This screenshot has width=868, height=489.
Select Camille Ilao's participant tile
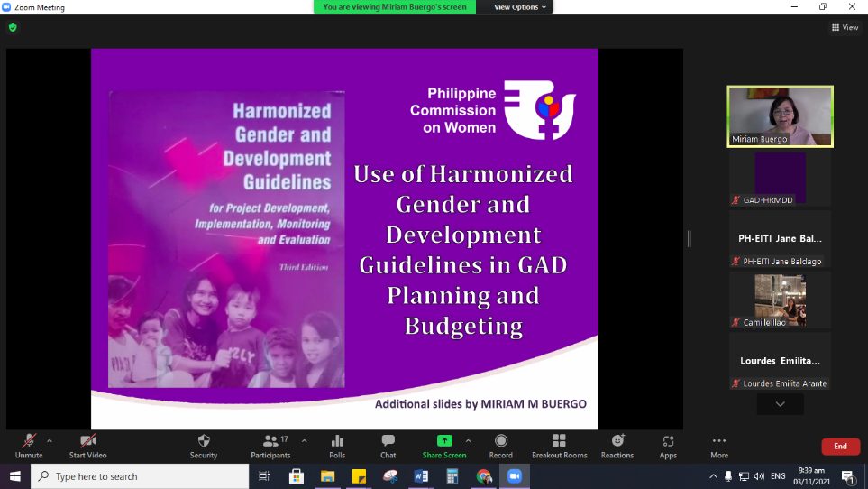(x=780, y=300)
